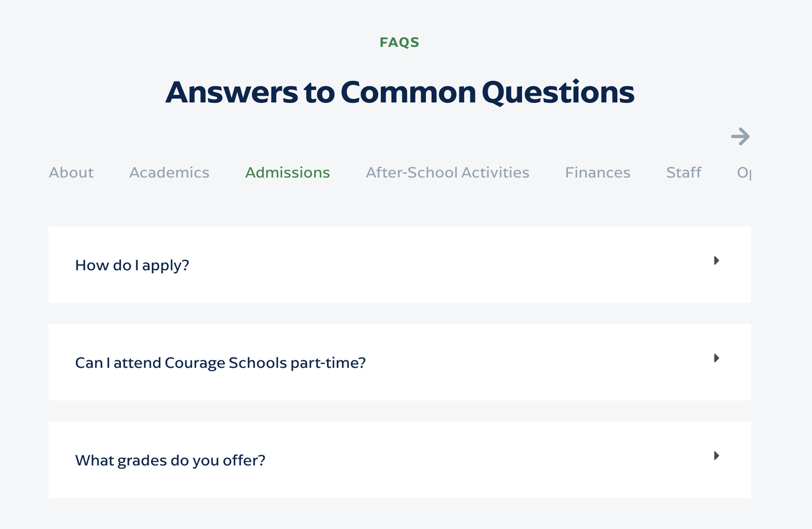Click the 'How do I apply?' question text
Image resolution: width=812 pixels, height=529 pixels.
point(132,266)
